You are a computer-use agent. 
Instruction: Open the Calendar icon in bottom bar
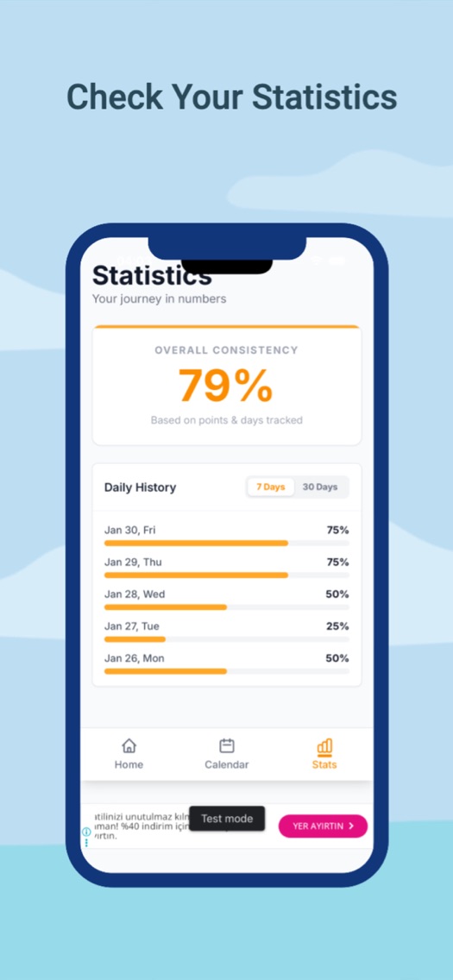pos(227,745)
